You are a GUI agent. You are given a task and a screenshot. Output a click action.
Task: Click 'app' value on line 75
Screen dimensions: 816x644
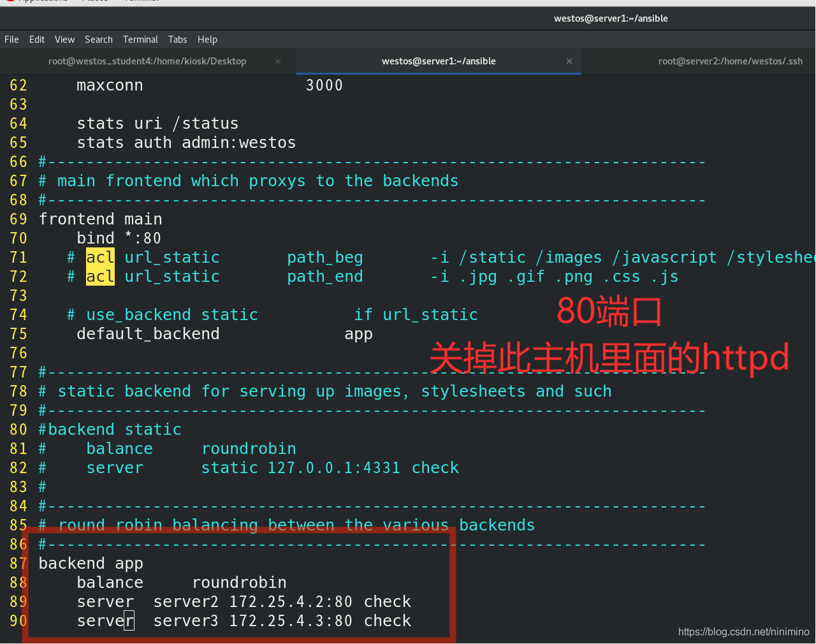(358, 335)
